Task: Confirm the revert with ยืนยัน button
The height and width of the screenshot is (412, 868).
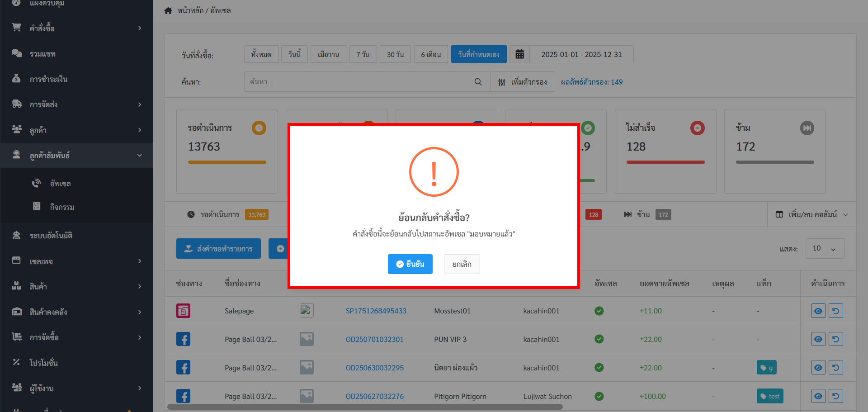Action: 410,264
